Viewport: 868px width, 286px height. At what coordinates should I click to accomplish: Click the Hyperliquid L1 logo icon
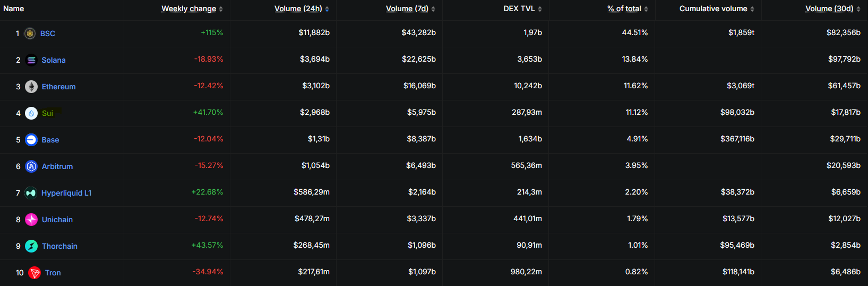tap(31, 193)
